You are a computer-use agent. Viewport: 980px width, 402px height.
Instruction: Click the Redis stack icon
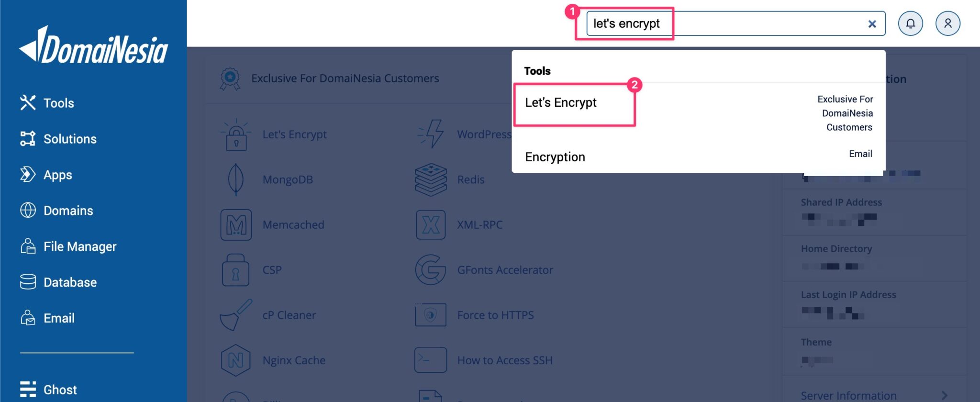(430, 179)
